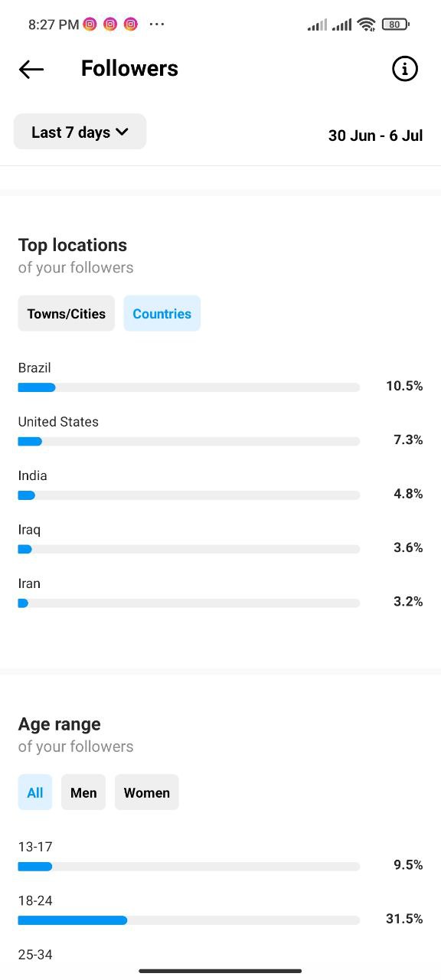The image size is (441, 980).
Task: Select the Countries filter
Action: (x=162, y=313)
